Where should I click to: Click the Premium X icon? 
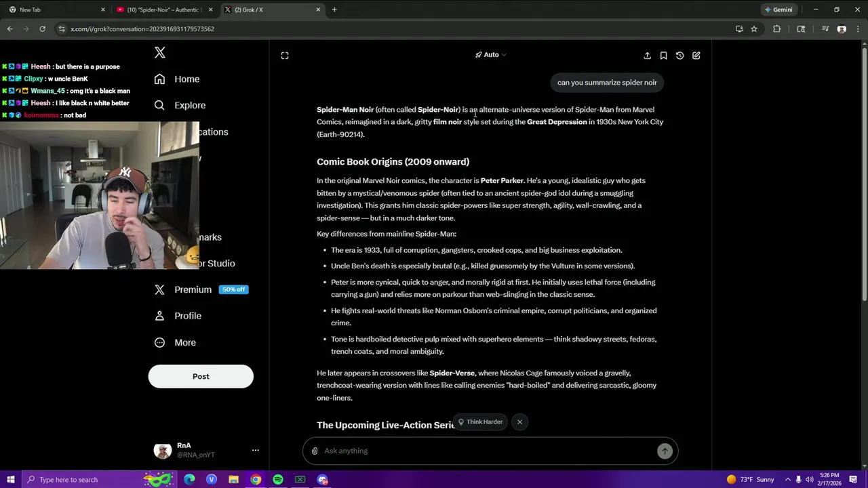159,289
